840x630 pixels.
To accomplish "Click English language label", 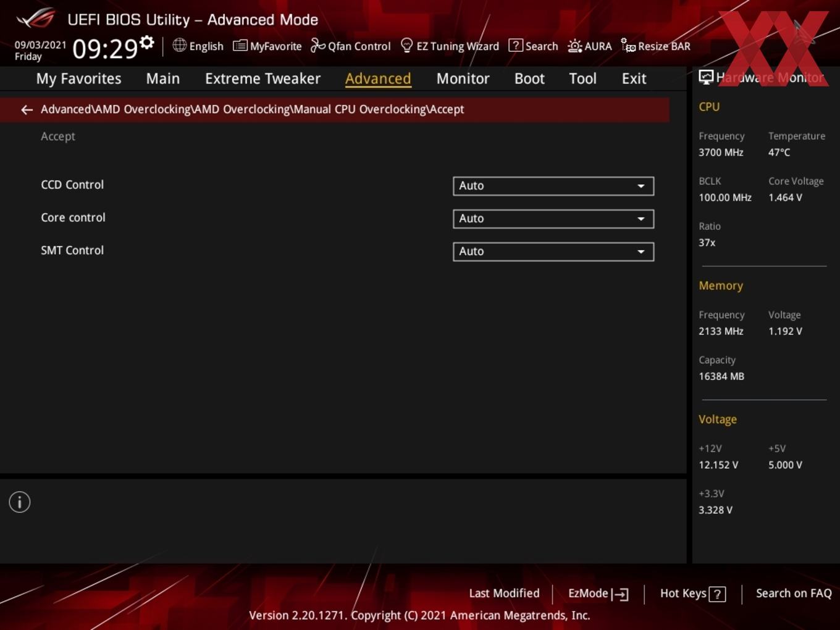I will tap(206, 46).
